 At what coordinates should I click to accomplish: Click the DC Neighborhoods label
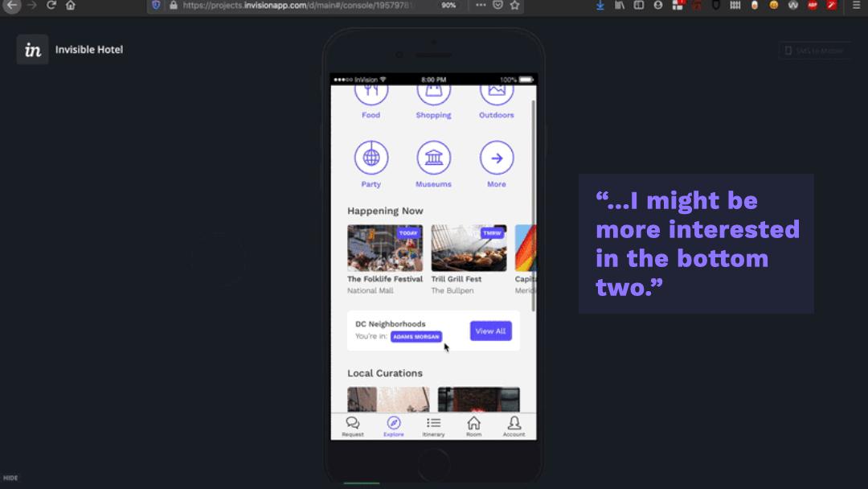[391, 324]
